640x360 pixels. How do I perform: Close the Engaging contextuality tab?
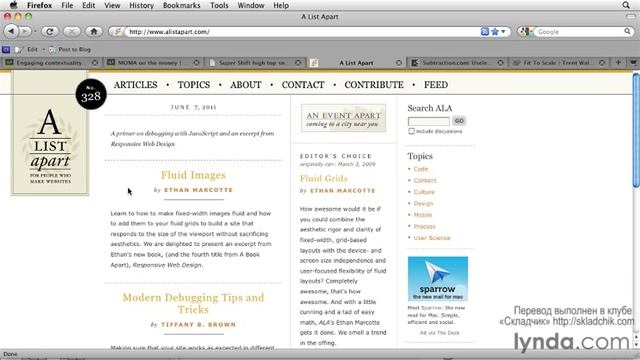95,63
